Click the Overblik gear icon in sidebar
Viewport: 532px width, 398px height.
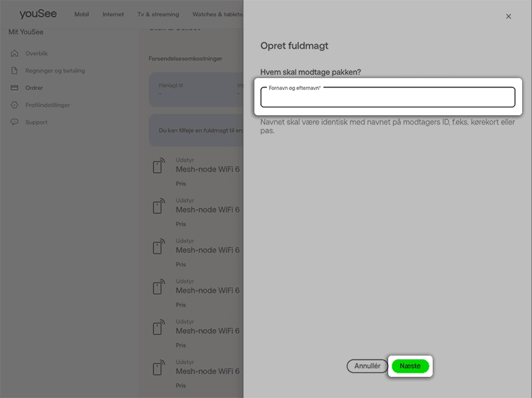tap(14, 54)
